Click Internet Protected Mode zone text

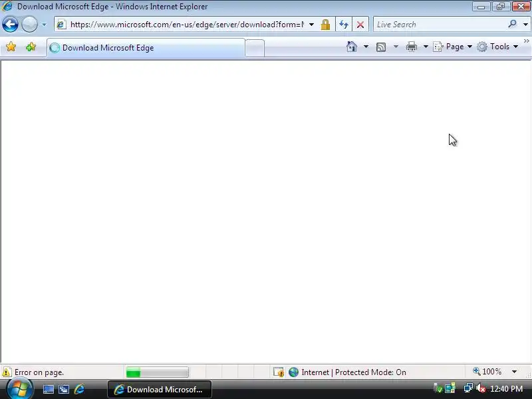pos(354,372)
